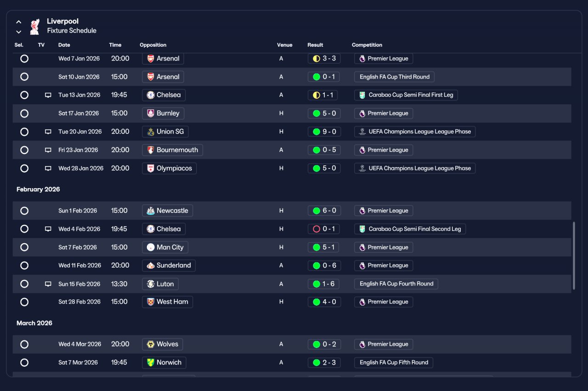This screenshot has height=391, width=588.
Task: Select the West Ham fixture radio button
Action: pyautogui.click(x=24, y=302)
